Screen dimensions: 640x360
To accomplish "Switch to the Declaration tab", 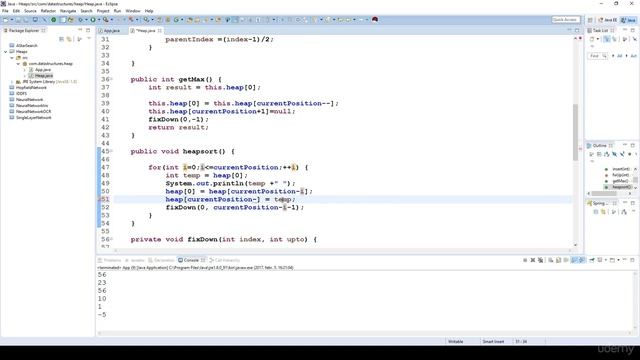I will tap(162, 260).
